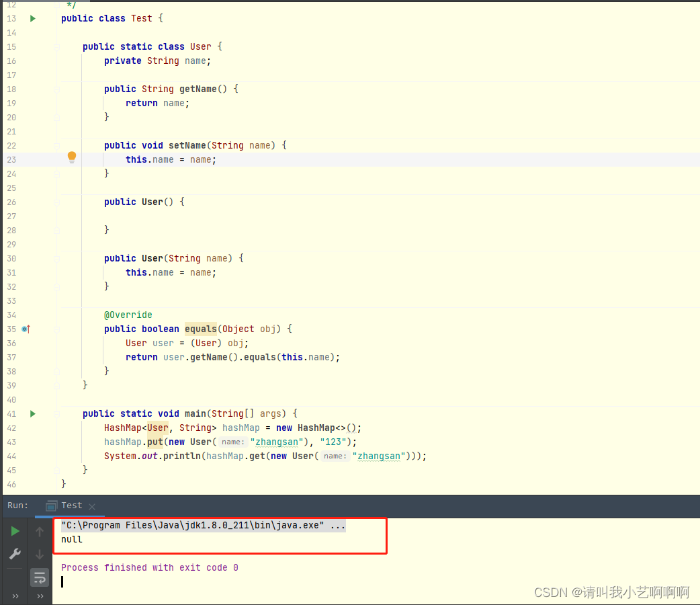Click line number 23 in the gutter
The image size is (700, 605).
pos(11,159)
